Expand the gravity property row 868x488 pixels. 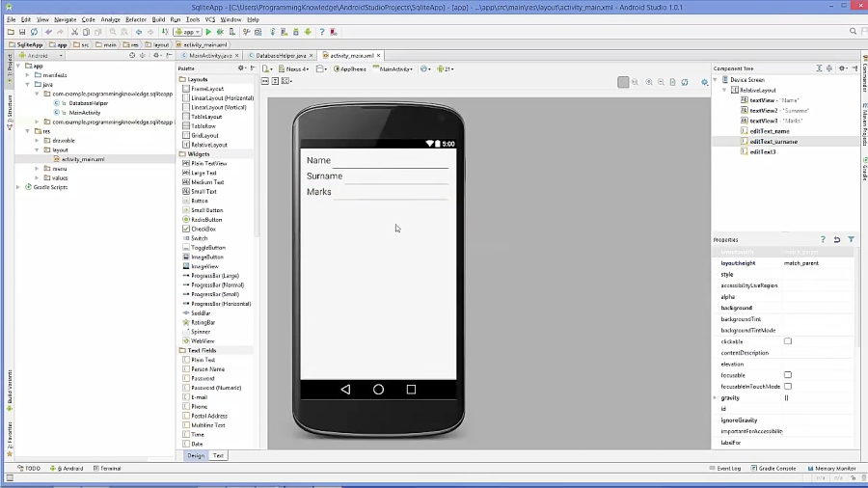[x=715, y=397]
